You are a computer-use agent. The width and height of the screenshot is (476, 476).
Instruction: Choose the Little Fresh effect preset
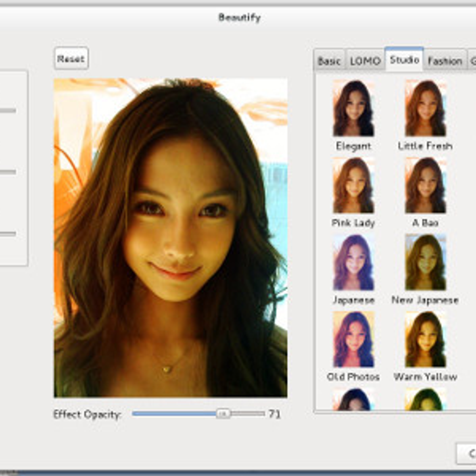click(425, 108)
